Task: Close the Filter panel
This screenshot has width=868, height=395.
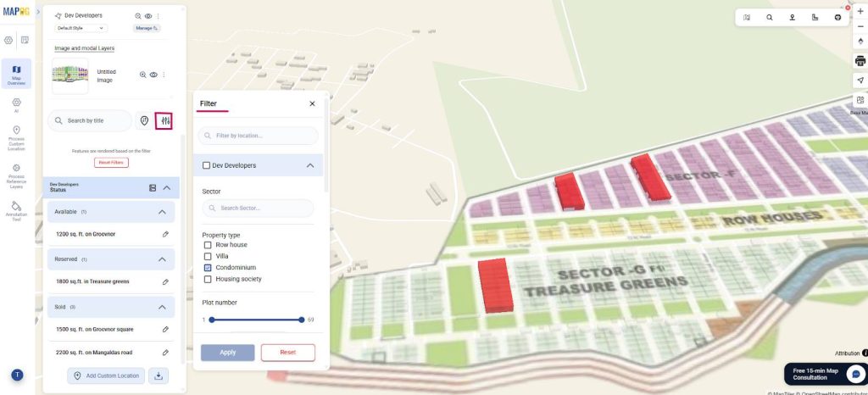Action: pos(312,104)
